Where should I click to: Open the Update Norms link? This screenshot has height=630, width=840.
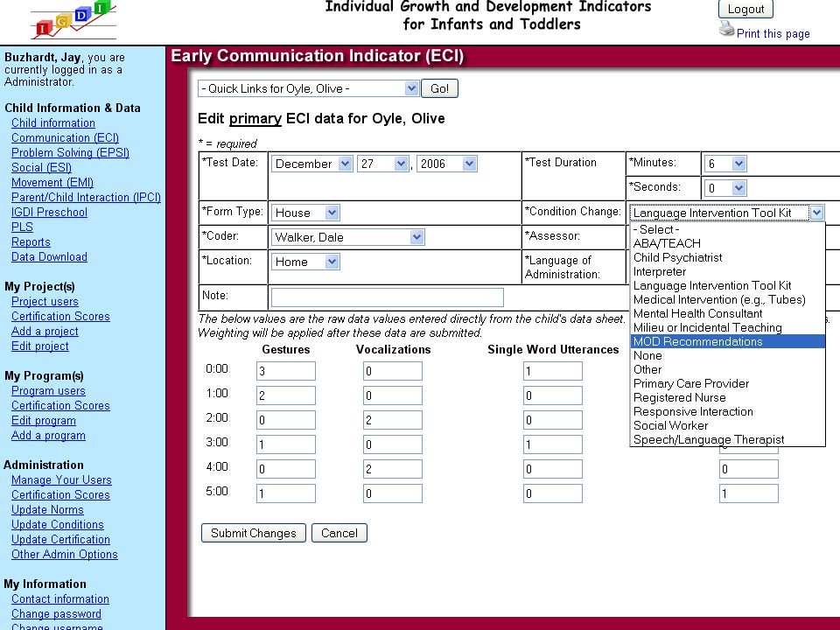[x=47, y=509]
